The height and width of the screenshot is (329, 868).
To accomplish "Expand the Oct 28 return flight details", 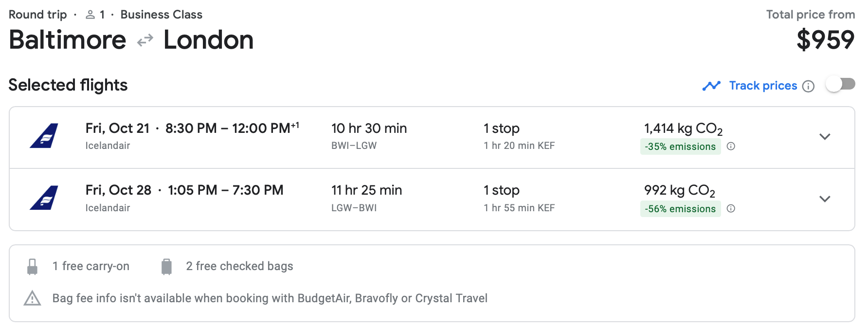I will [x=825, y=199].
